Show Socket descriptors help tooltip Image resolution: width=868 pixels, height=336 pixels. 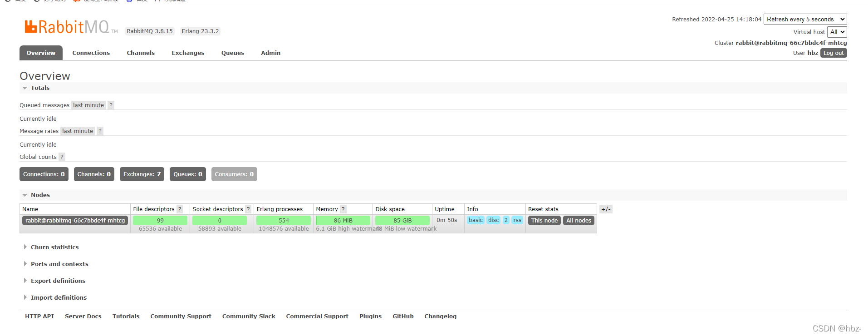(x=248, y=209)
